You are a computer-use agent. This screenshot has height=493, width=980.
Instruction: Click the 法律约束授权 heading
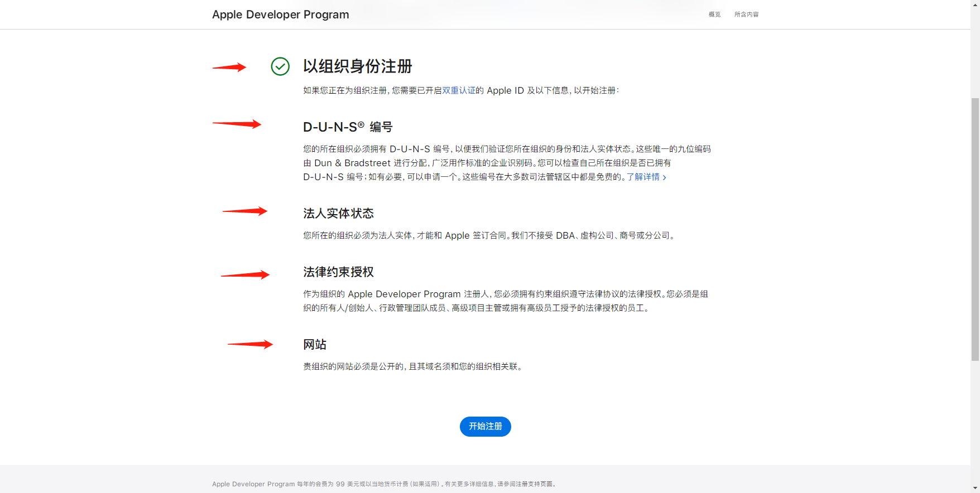(x=338, y=272)
